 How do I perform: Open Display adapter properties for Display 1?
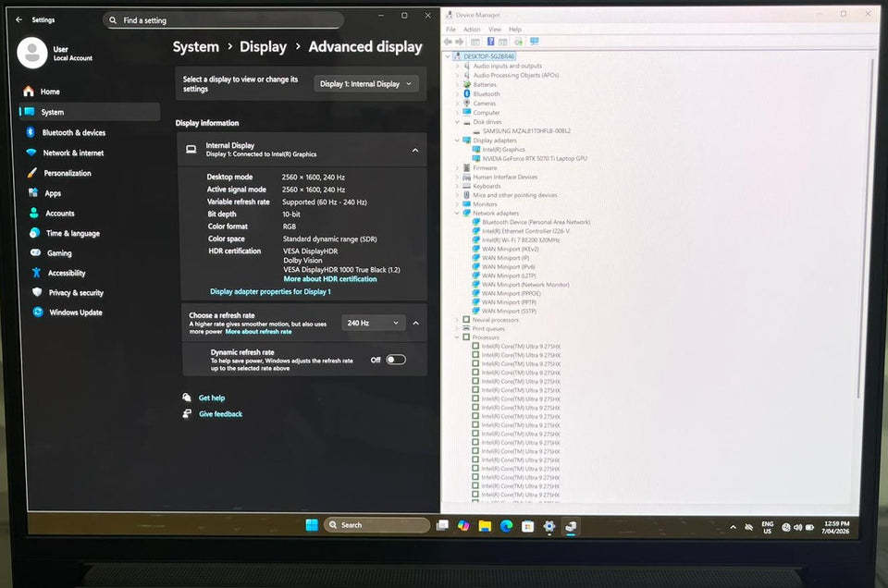tap(268, 290)
